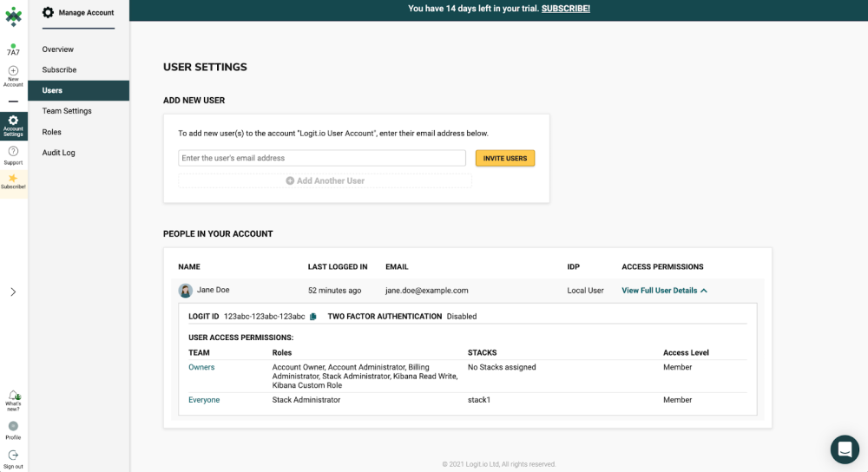This screenshot has width=868, height=472.
Task: Click the Sign out icon
Action: 13,455
